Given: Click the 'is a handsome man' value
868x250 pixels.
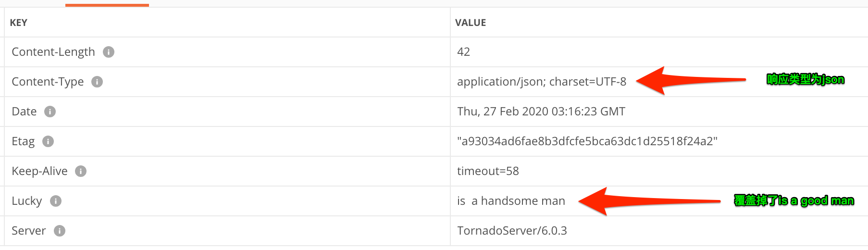Looking at the screenshot, I should [x=511, y=201].
